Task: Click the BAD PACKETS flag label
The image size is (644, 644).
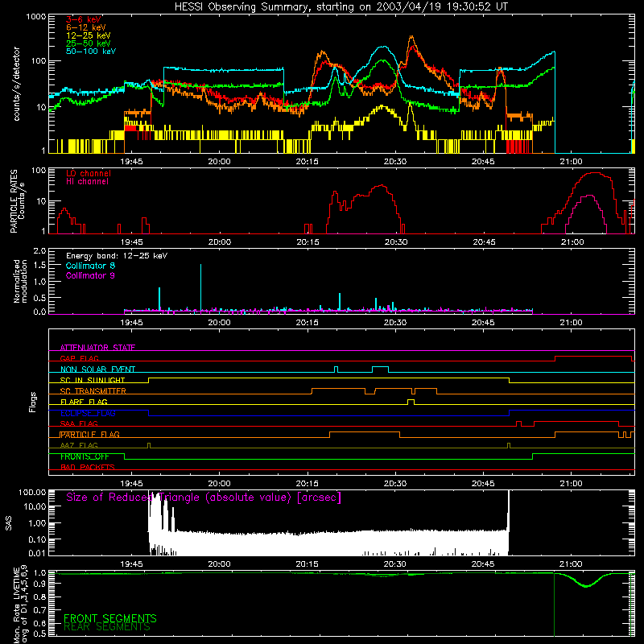Action: point(88,467)
